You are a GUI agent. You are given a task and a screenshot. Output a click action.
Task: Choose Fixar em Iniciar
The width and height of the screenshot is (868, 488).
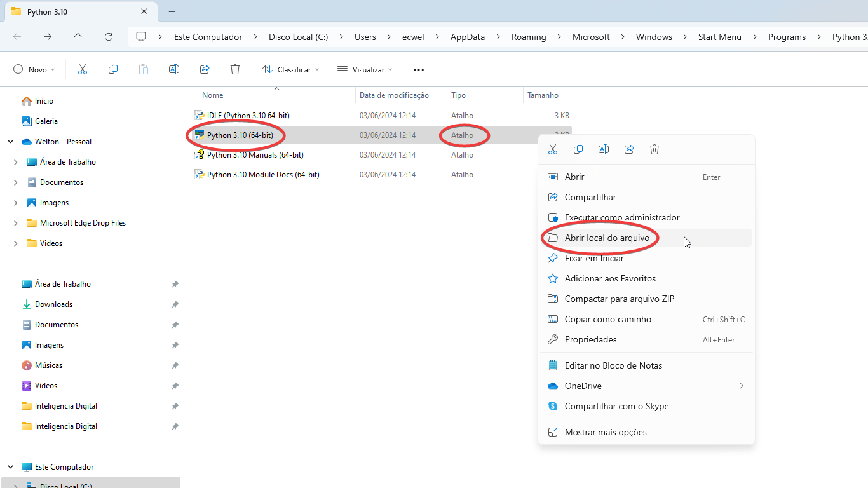tap(646, 259)
